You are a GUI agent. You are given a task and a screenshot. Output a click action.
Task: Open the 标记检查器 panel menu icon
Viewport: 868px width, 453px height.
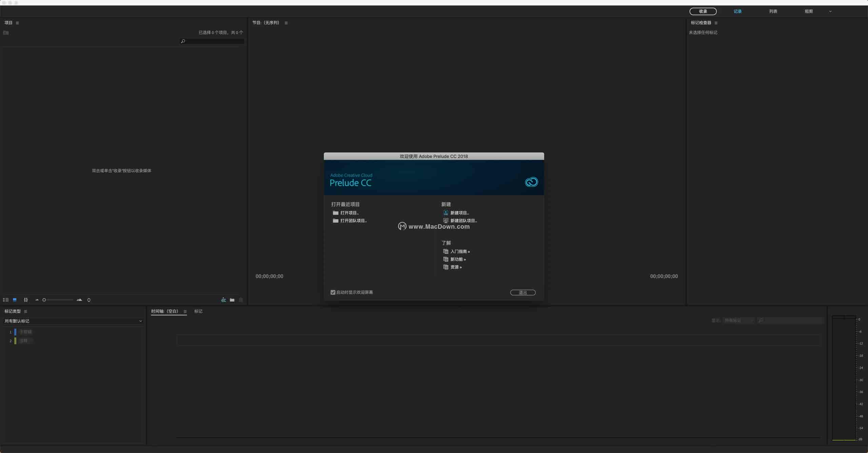pyautogui.click(x=716, y=23)
